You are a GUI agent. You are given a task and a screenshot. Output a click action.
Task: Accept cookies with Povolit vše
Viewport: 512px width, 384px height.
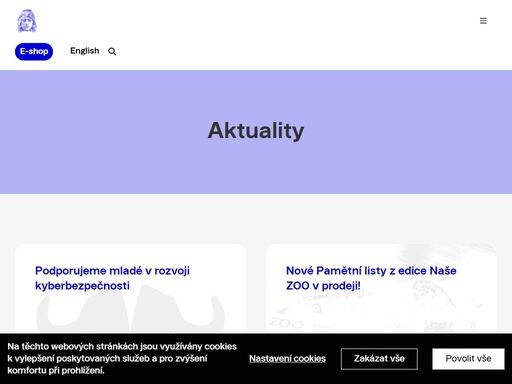tap(468, 359)
